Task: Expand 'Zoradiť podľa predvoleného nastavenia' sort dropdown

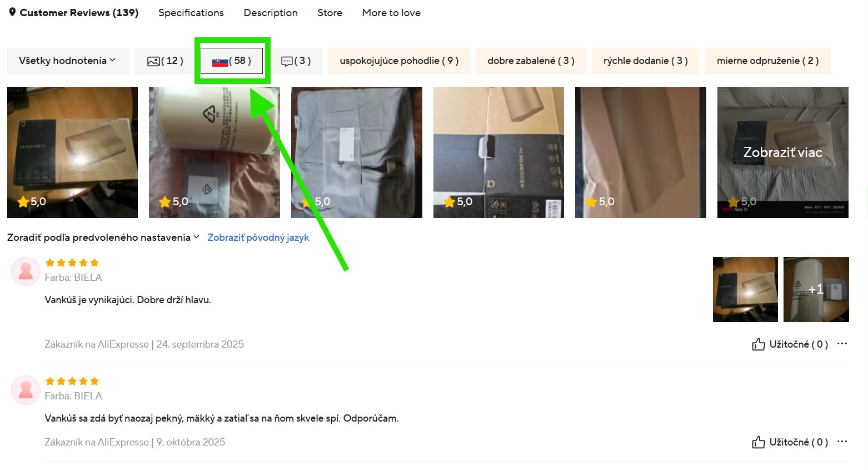Action: [103, 238]
